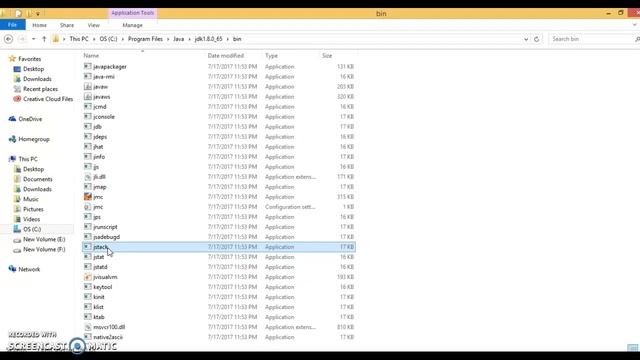
Task: Select the jsadebugd file name
Action: tap(107, 237)
